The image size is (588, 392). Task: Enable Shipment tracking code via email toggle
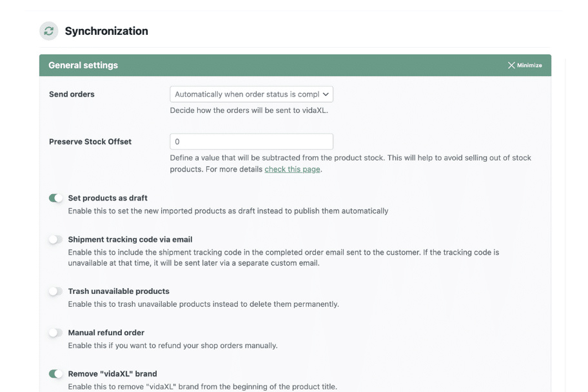pyautogui.click(x=56, y=239)
